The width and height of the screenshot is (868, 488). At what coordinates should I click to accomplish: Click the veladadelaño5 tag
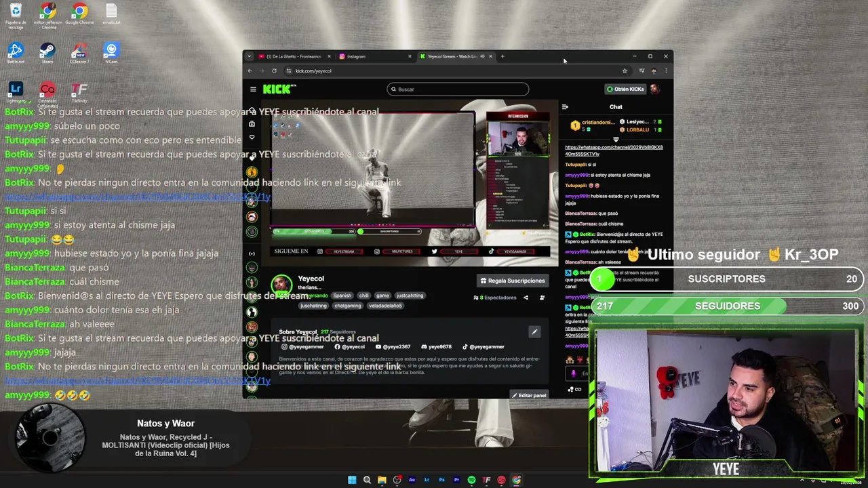385,306
